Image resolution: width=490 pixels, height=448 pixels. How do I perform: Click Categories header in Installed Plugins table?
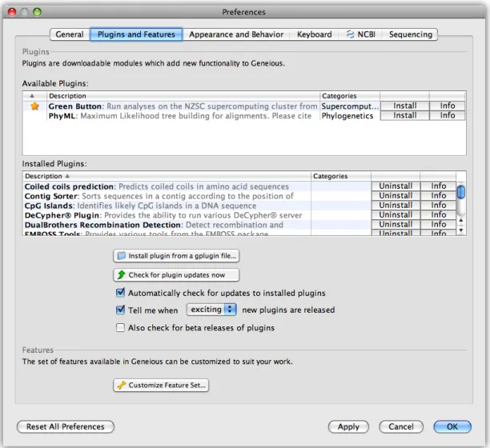point(341,176)
